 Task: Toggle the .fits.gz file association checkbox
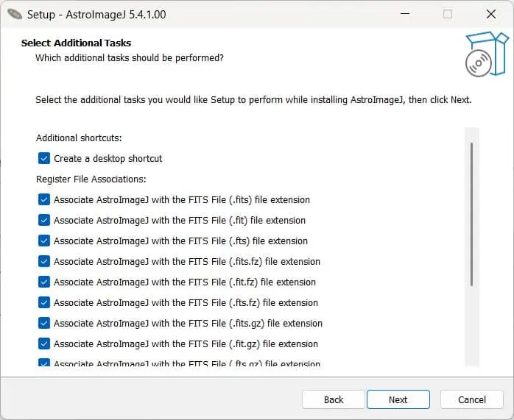tap(44, 324)
